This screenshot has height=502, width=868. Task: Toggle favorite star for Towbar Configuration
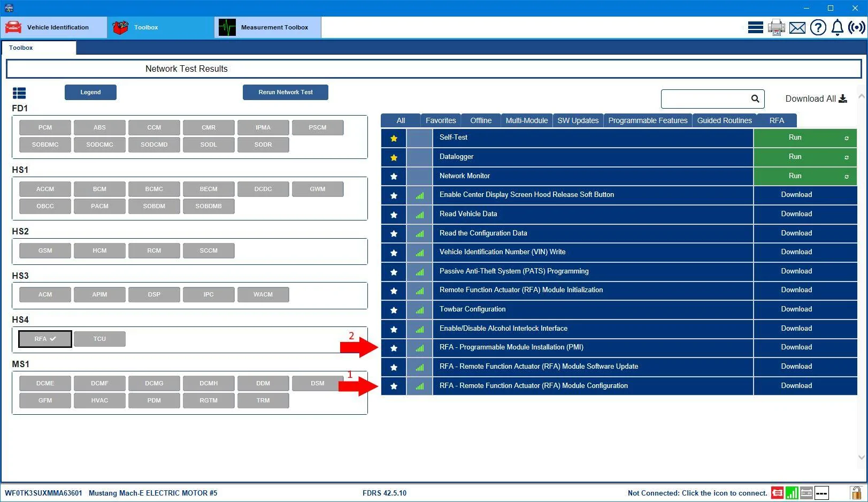tap(394, 310)
